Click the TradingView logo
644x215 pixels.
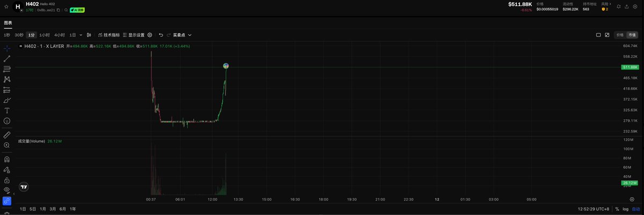(x=24, y=187)
